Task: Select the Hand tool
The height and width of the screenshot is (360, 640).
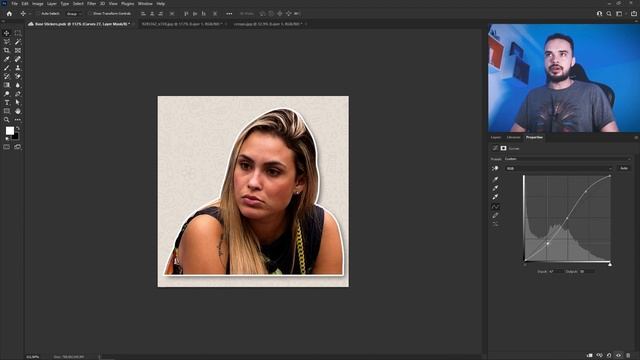Action: (18, 111)
